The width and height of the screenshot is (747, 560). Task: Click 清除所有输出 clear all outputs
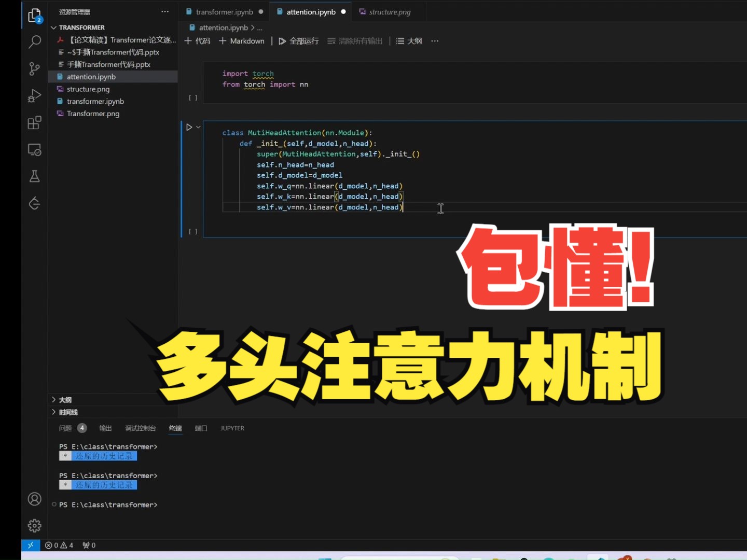(355, 41)
